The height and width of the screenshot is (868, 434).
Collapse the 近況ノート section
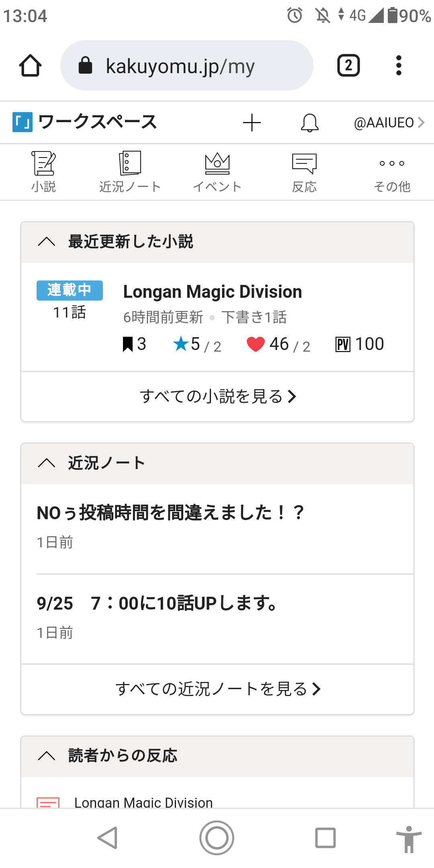47,463
